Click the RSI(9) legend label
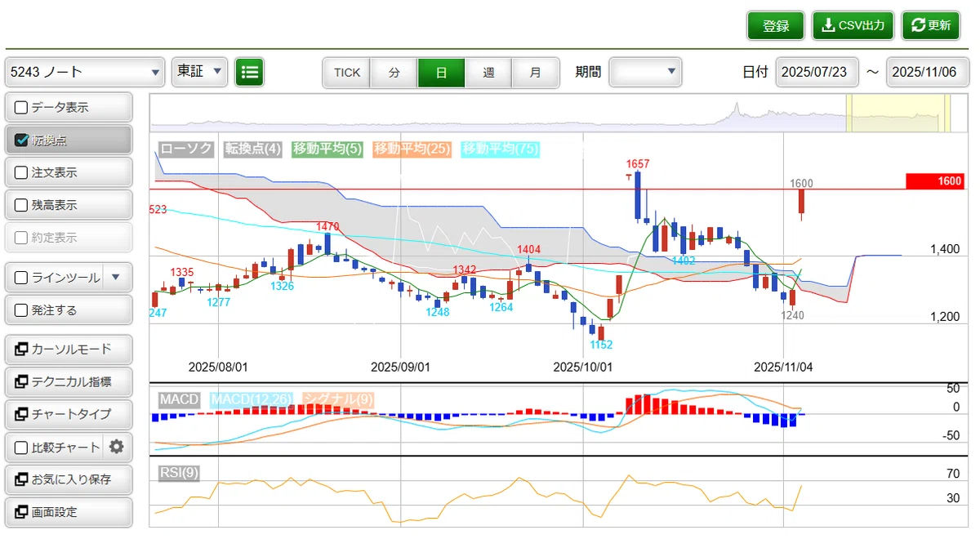Image resolution: width=980 pixels, height=539 pixels. click(179, 473)
